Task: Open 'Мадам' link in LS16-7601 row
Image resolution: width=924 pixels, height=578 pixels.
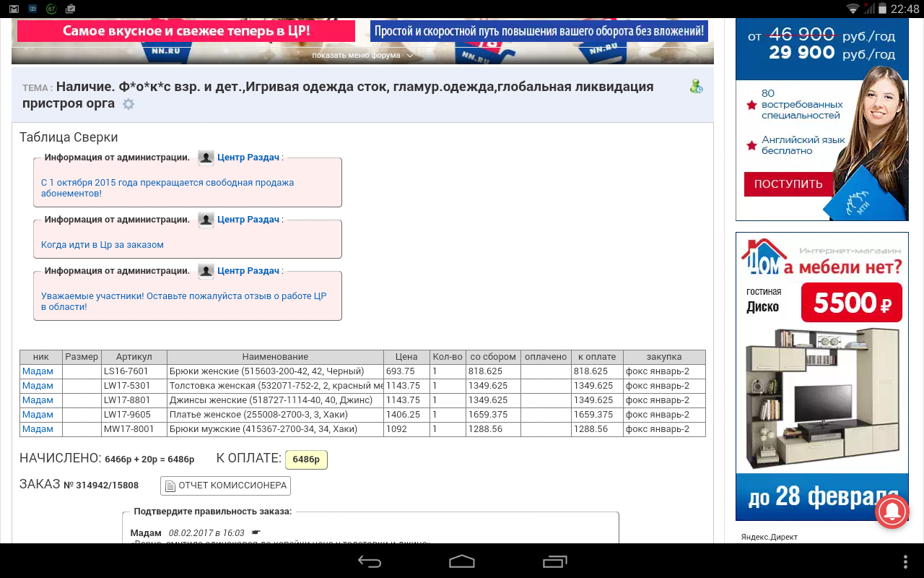Action: pos(38,371)
